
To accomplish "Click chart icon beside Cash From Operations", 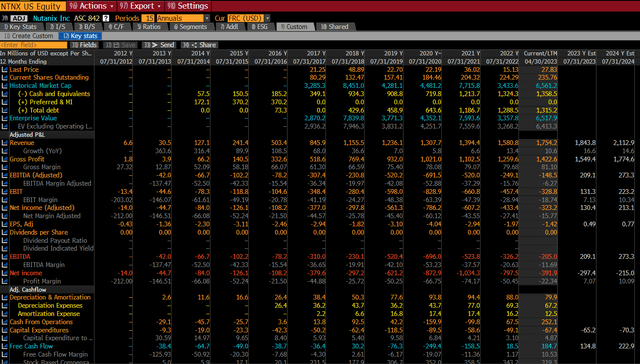I will click(4, 322).
